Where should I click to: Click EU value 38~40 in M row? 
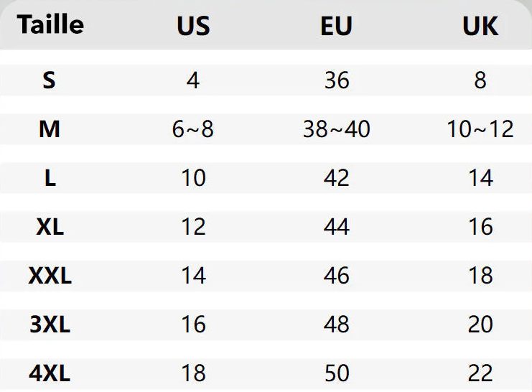pos(336,129)
